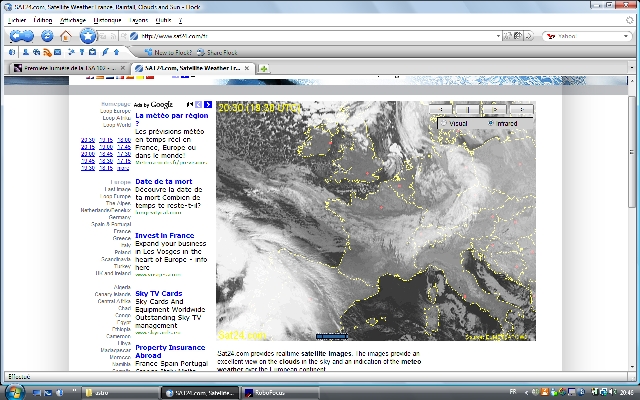Viewport: 640px width, 400px height.
Task: Open the web clipboard icon in Flock toolbar
Action: point(93,52)
